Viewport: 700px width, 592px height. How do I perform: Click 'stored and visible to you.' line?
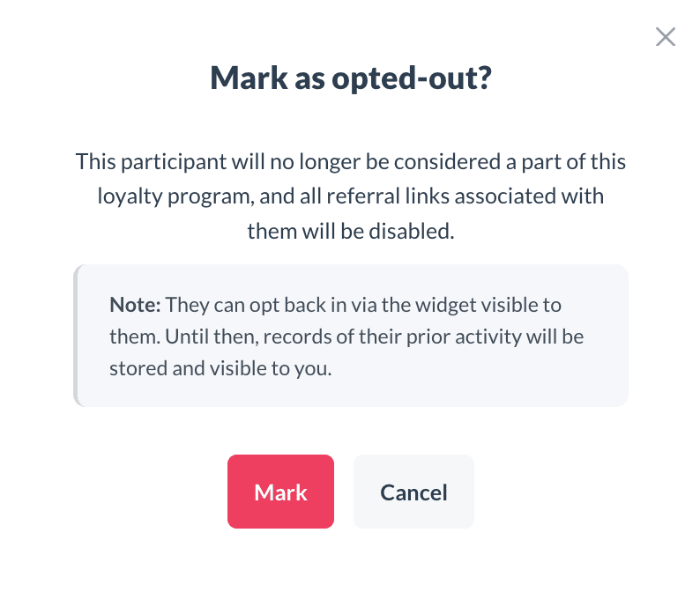pos(220,368)
